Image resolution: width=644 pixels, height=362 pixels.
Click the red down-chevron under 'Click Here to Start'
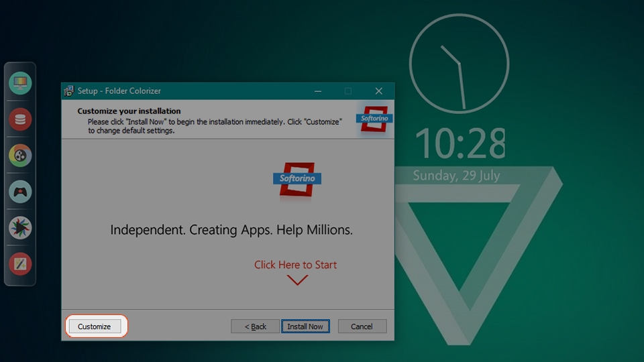(297, 280)
